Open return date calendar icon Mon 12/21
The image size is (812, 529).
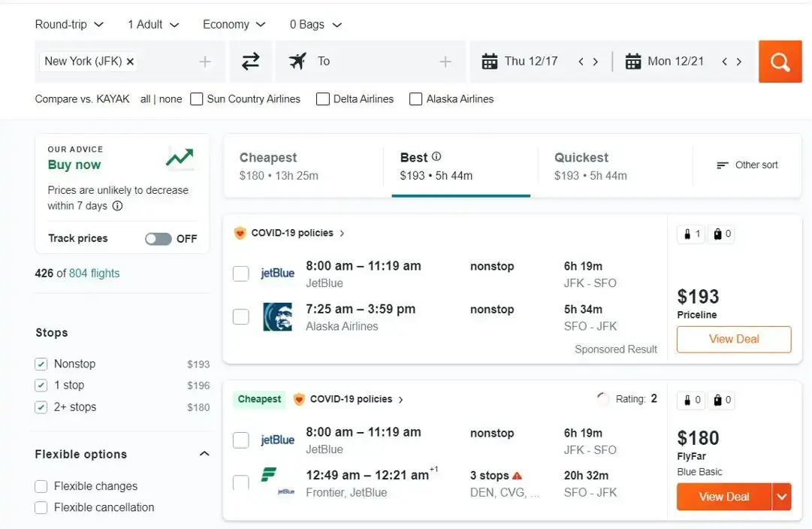point(632,61)
